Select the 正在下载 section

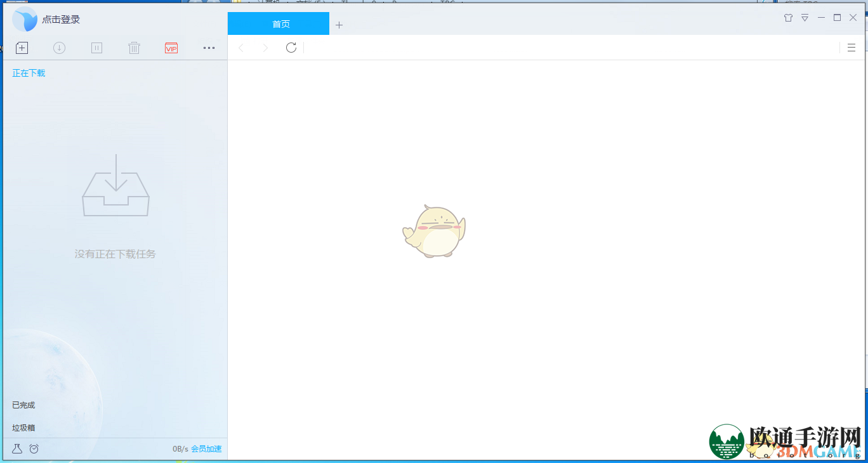(x=29, y=73)
